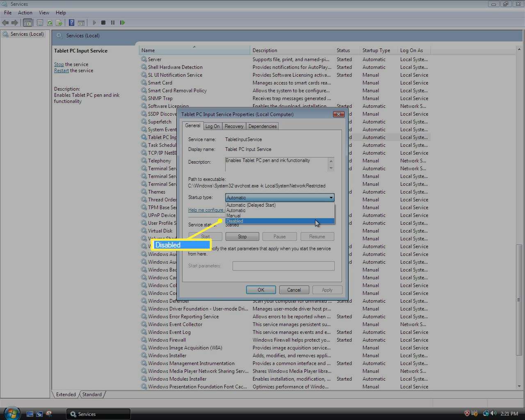Open the Startup type combo box
Image resolution: width=525 pixels, height=420 pixels.
tap(280, 198)
